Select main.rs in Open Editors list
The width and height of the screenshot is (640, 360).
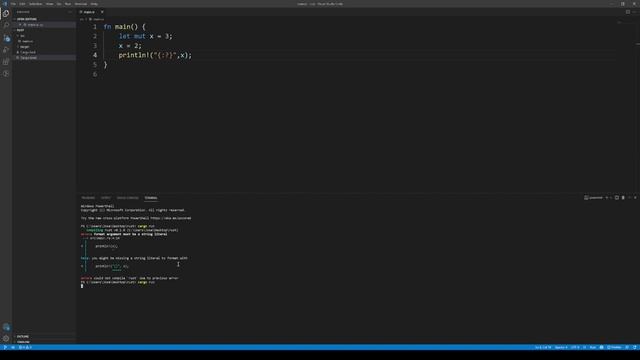35,25
